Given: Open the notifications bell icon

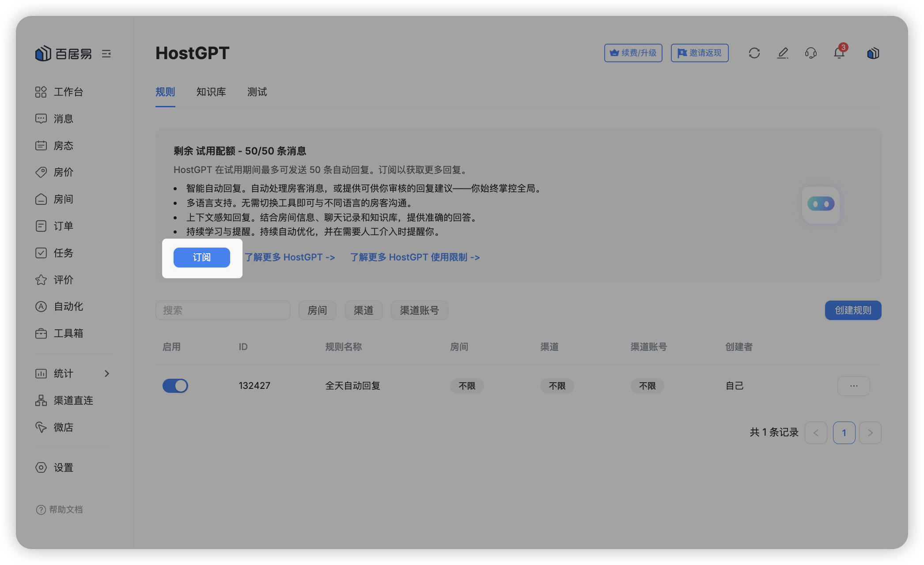Looking at the screenshot, I should [839, 53].
